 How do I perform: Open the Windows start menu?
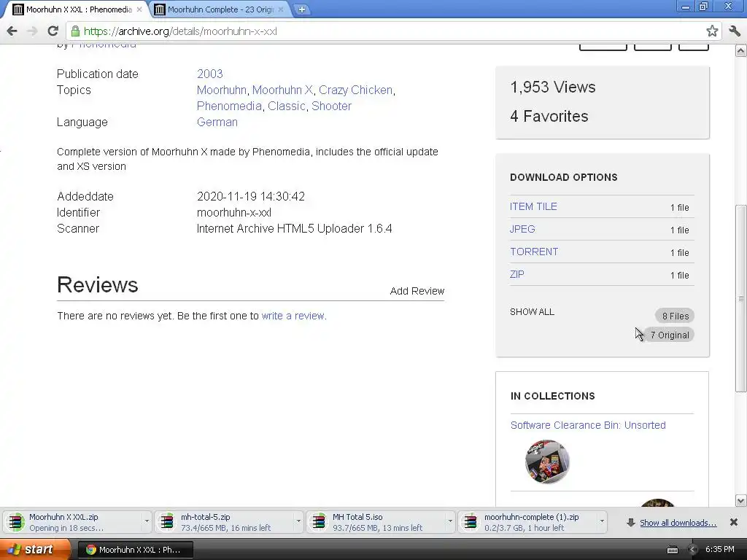(35, 550)
